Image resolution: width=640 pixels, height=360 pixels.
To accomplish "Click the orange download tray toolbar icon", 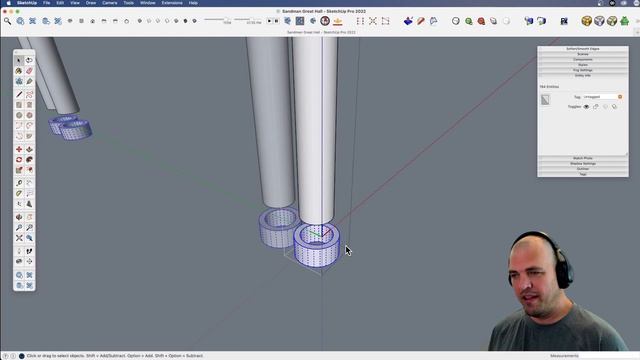I will (x=338, y=21).
